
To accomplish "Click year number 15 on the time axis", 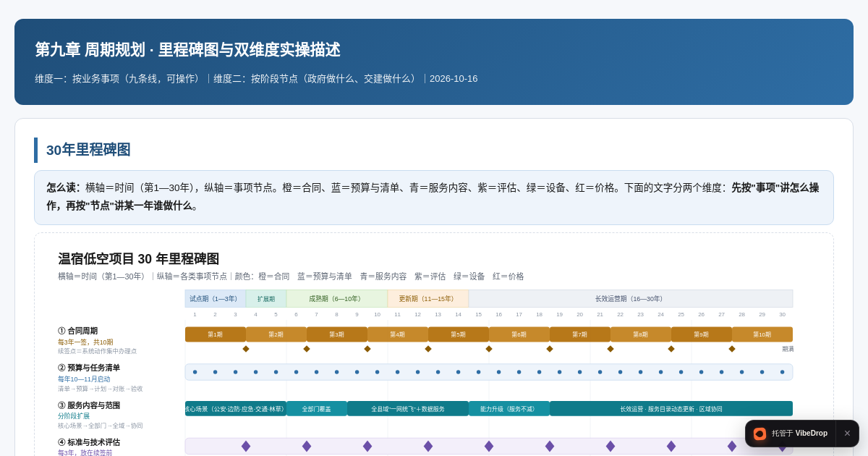I will click(x=478, y=315).
